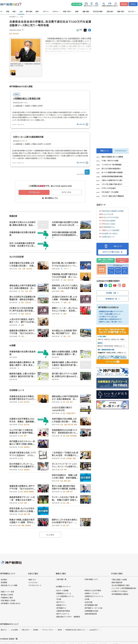138x644 pixels.
Task: Click the Myニュース location pin icon
Action: click(x=106, y=246)
